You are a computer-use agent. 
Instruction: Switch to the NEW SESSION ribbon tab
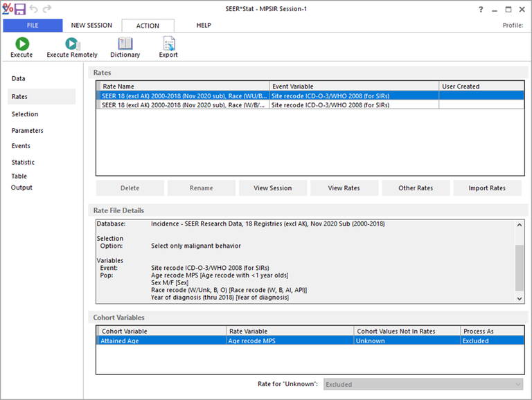click(x=91, y=26)
